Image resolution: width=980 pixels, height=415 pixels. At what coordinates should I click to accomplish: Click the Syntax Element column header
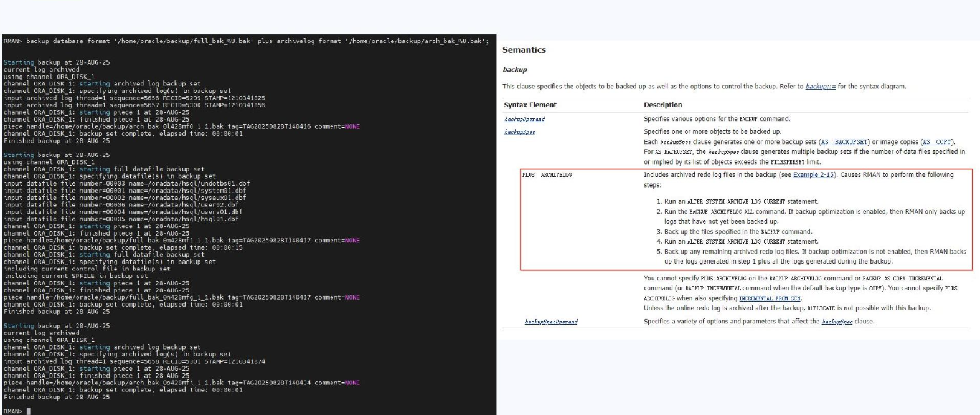[530, 105]
